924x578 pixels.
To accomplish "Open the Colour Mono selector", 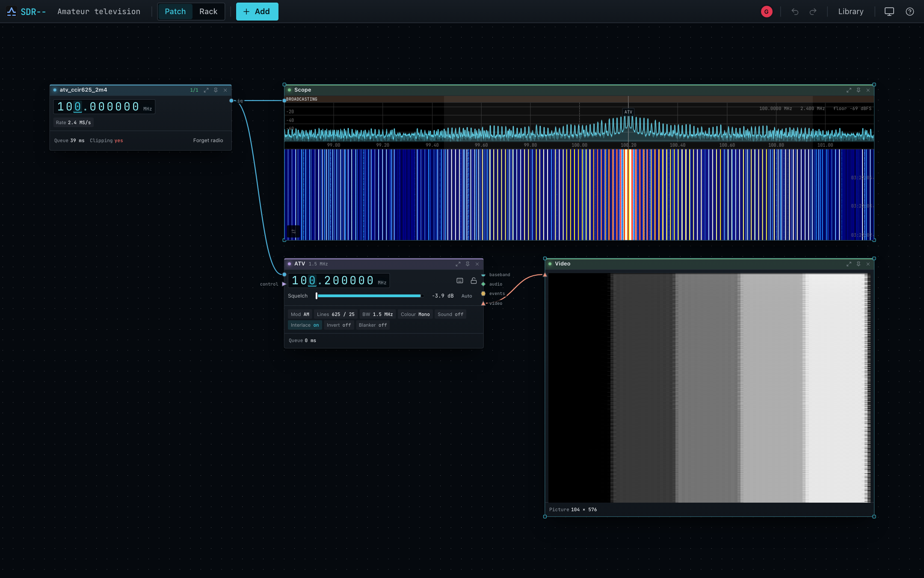I will pos(415,314).
